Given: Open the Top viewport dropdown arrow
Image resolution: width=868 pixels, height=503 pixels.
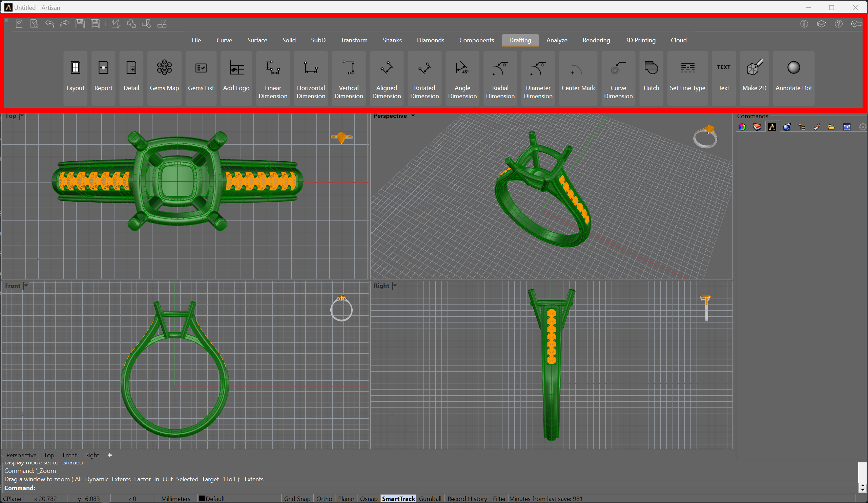Looking at the screenshot, I should pyautogui.click(x=22, y=116).
